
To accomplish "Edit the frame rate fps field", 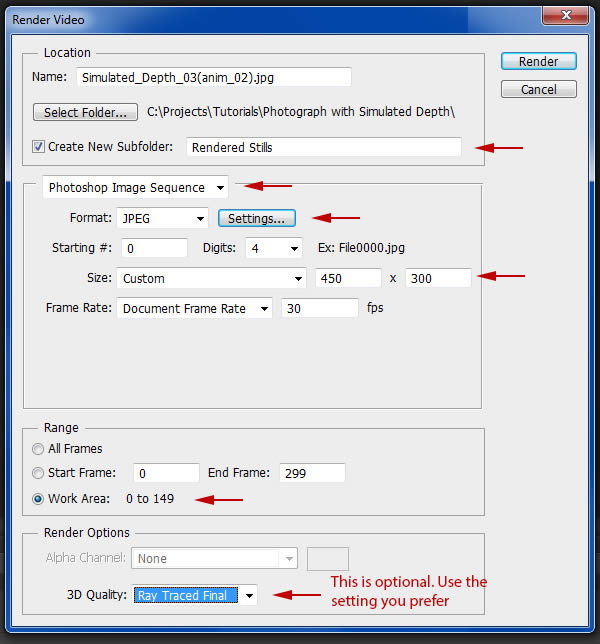I will [x=320, y=308].
